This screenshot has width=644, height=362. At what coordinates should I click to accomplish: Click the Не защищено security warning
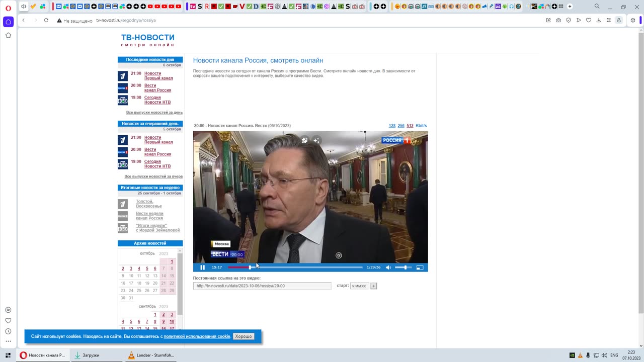click(74, 21)
